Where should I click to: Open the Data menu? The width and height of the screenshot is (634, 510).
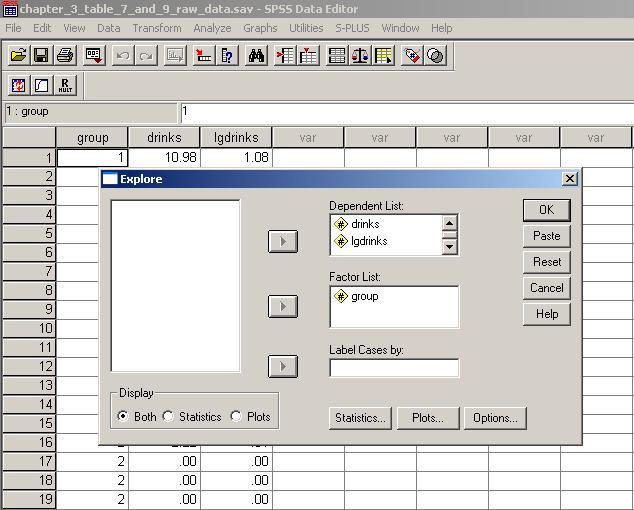point(108,28)
